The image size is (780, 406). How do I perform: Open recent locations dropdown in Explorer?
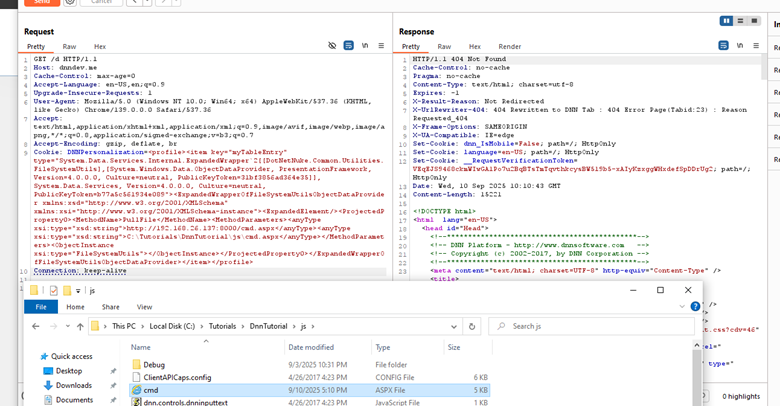68,326
